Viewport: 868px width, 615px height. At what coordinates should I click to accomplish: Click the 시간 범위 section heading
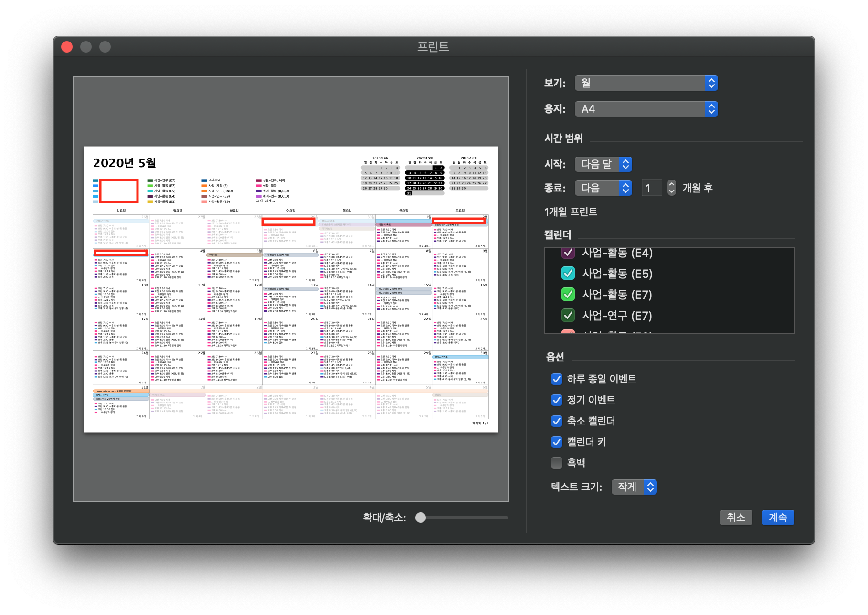coord(563,138)
